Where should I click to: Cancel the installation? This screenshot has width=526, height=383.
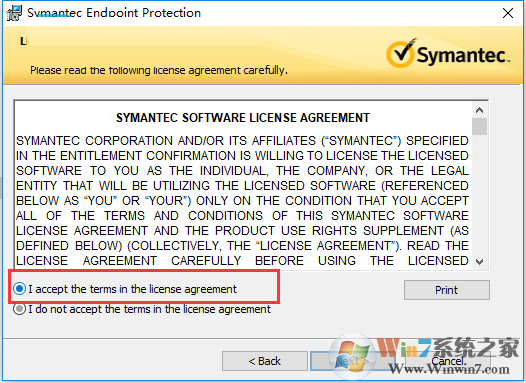pyautogui.click(x=448, y=361)
